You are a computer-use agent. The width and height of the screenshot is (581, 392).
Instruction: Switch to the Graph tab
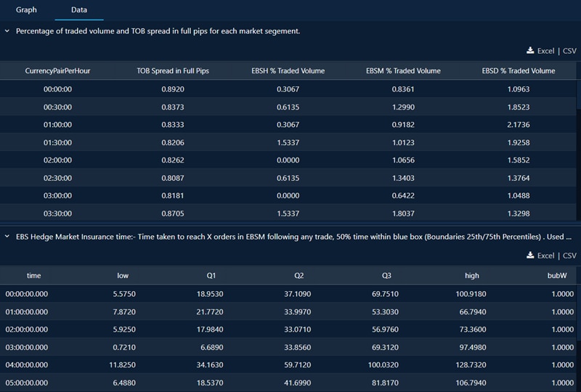point(26,10)
